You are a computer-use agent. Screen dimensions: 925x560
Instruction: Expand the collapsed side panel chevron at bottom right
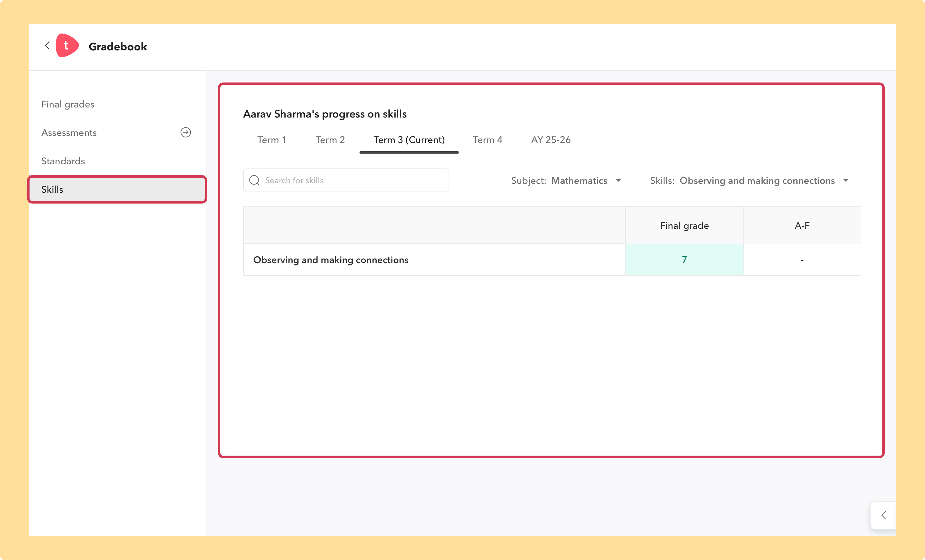click(x=884, y=515)
